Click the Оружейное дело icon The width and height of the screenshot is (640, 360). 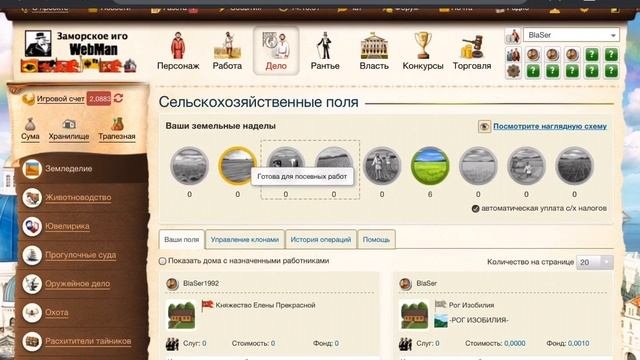(32, 284)
